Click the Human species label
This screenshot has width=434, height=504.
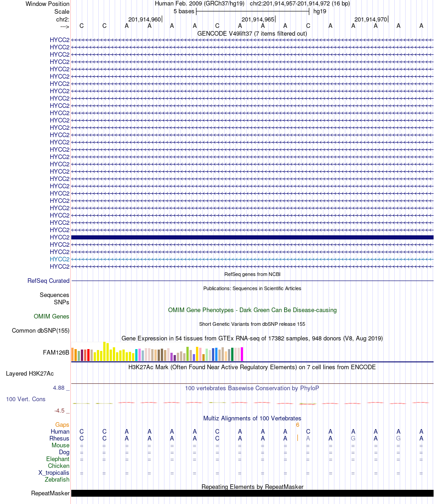pyautogui.click(x=60, y=431)
